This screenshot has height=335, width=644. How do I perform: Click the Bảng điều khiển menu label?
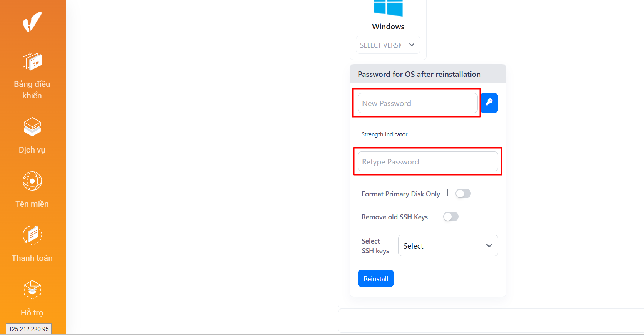32,90
